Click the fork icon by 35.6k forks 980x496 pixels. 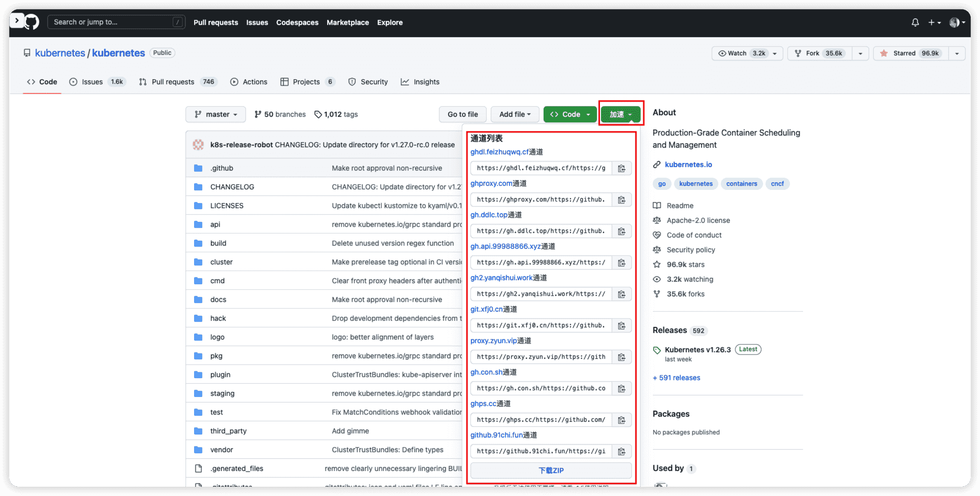657,294
